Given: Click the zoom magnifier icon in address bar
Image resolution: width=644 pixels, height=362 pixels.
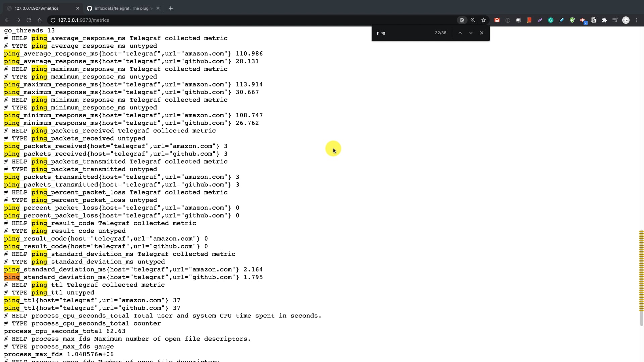Looking at the screenshot, I should click(473, 20).
